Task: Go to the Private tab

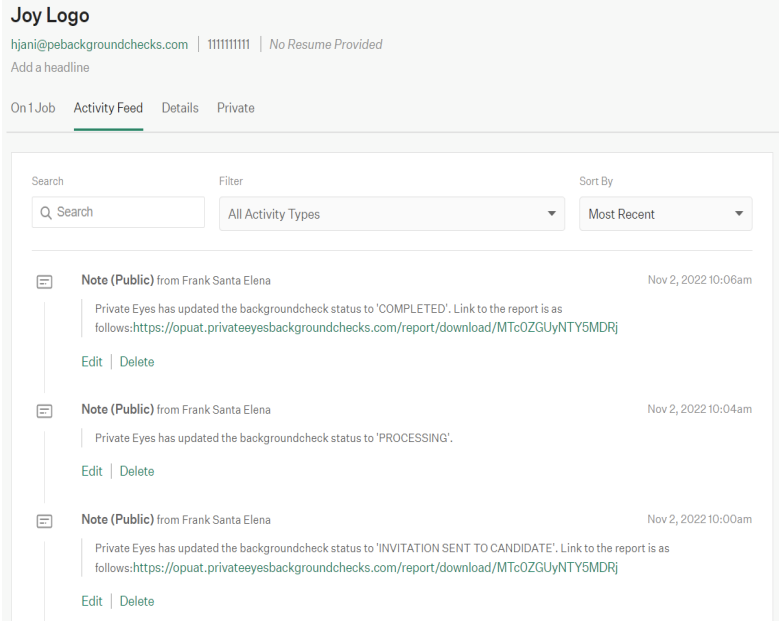Action: [x=235, y=108]
